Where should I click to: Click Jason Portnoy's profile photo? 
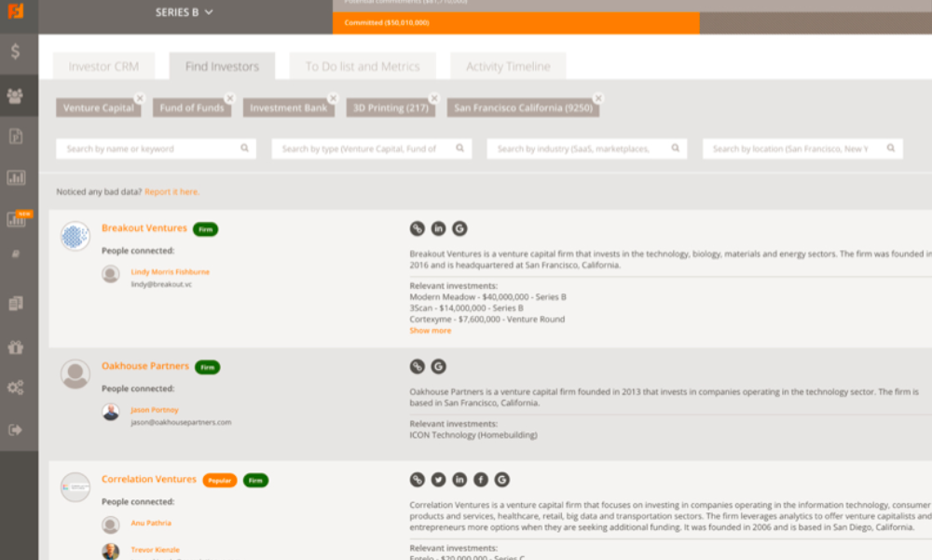111,411
